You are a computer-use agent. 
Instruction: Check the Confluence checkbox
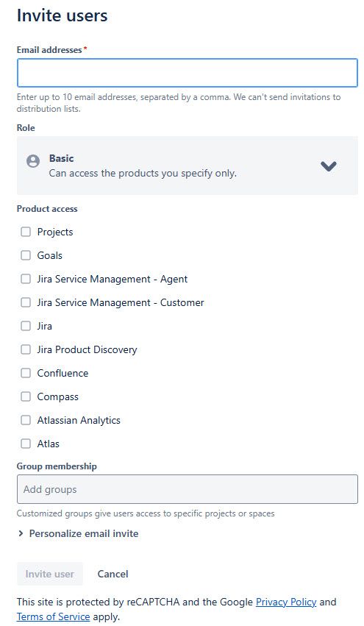pos(26,373)
